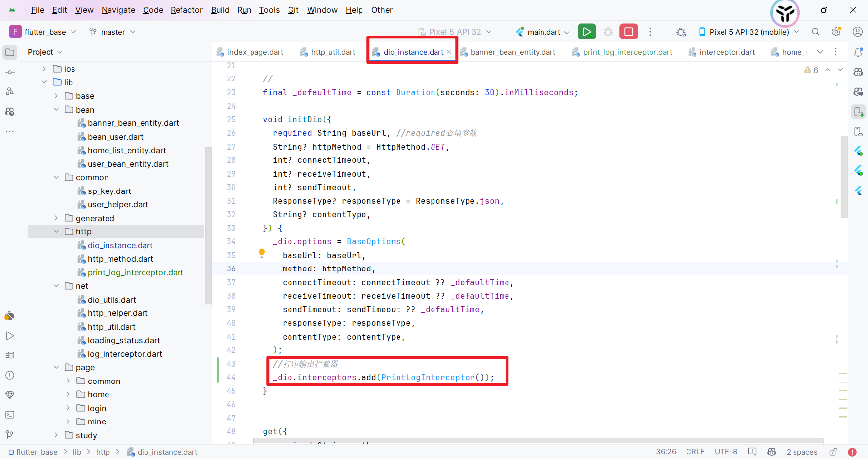Show more tool windows ellipsis
The height and width of the screenshot is (459, 868).
click(x=10, y=131)
